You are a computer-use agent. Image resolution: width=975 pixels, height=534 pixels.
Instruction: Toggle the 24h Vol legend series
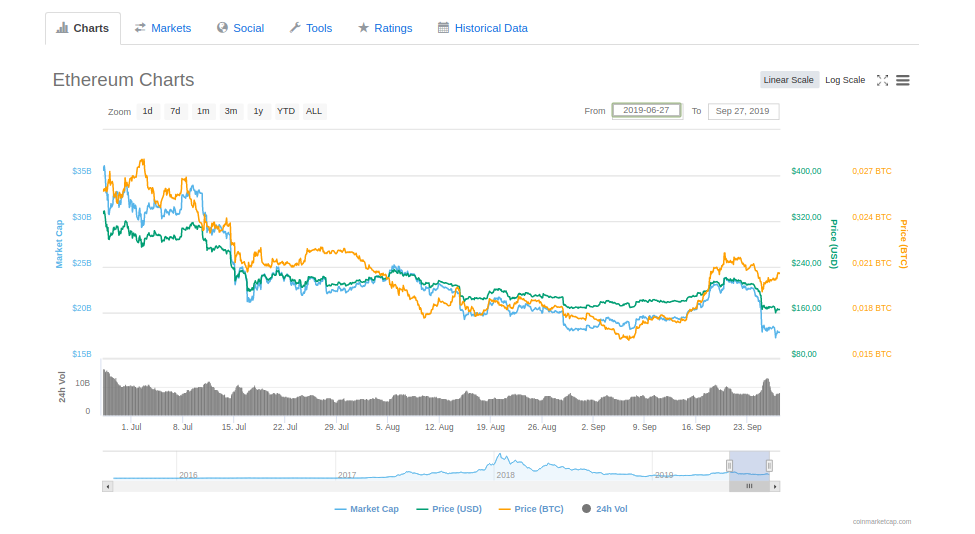click(x=604, y=509)
